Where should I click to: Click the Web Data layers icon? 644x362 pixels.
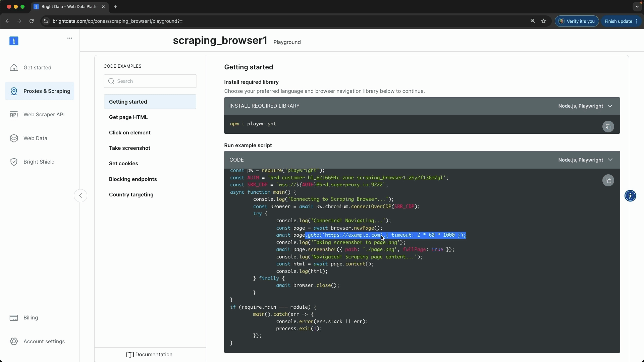click(14, 138)
